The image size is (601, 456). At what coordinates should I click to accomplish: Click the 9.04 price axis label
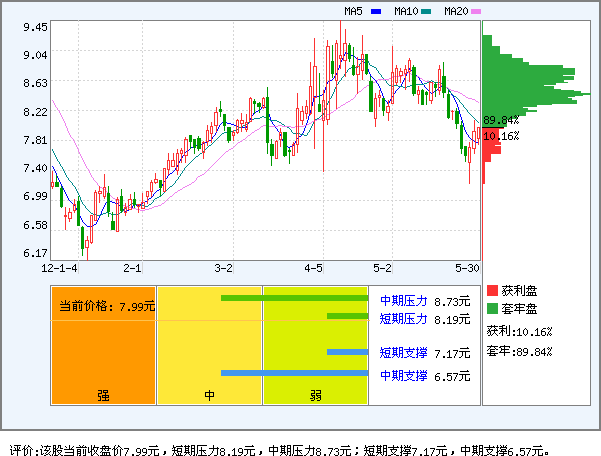[x=35, y=55]
